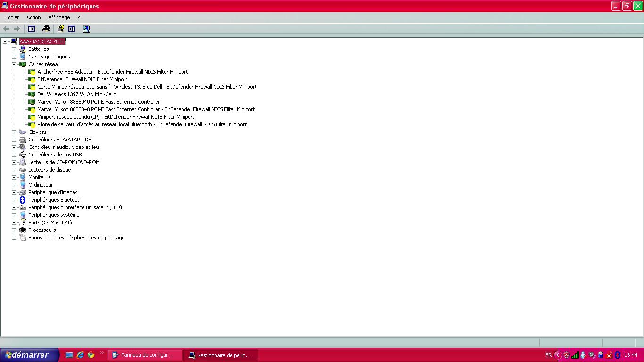Click the quick launch expand chevron

point(102,352)
